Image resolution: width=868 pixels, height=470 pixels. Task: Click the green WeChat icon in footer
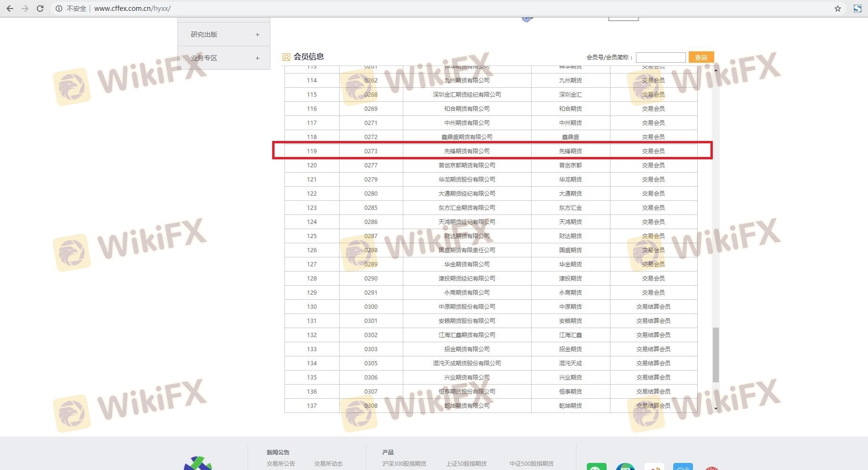click(x=596, y=467)
